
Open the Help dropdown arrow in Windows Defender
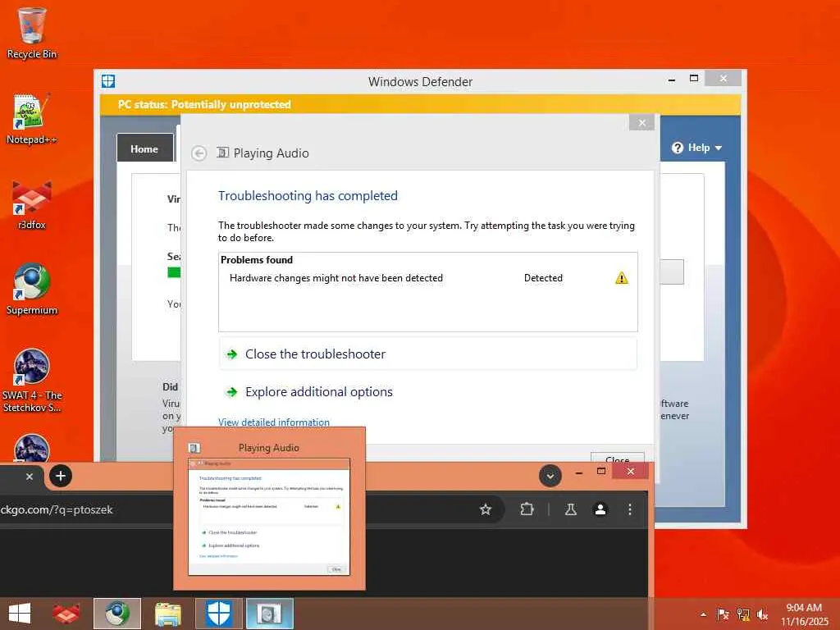pyautogui.click(x=719, y=148)
